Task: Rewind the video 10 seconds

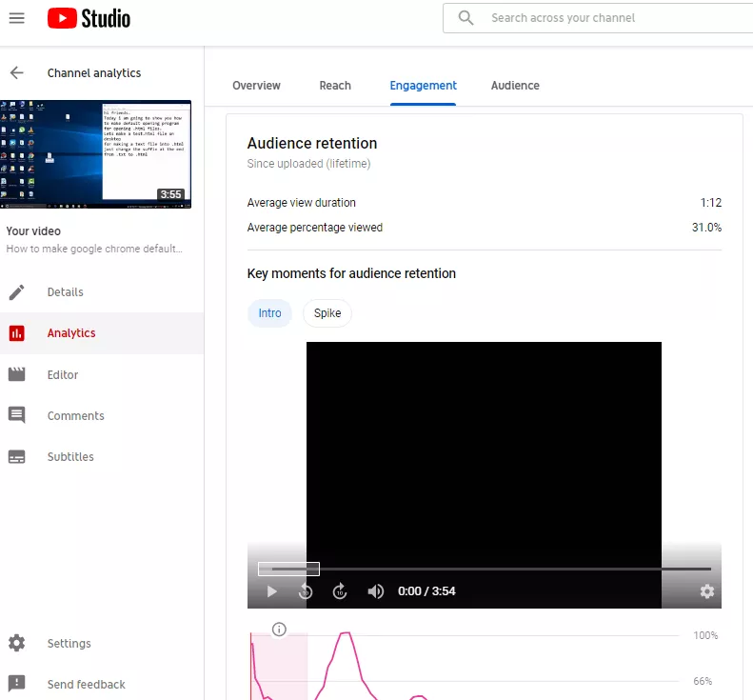Action: 306,590
